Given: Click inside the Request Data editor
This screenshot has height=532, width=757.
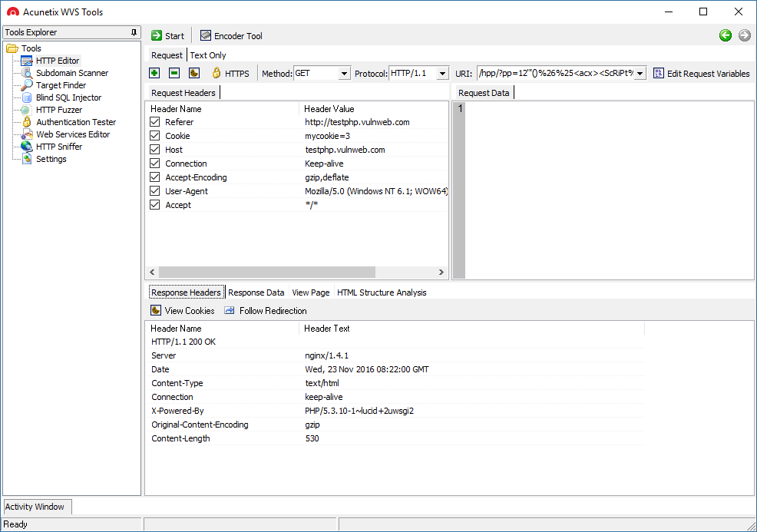Looking at the screenshot, I should pyautogui.click(x=610, y=190).
